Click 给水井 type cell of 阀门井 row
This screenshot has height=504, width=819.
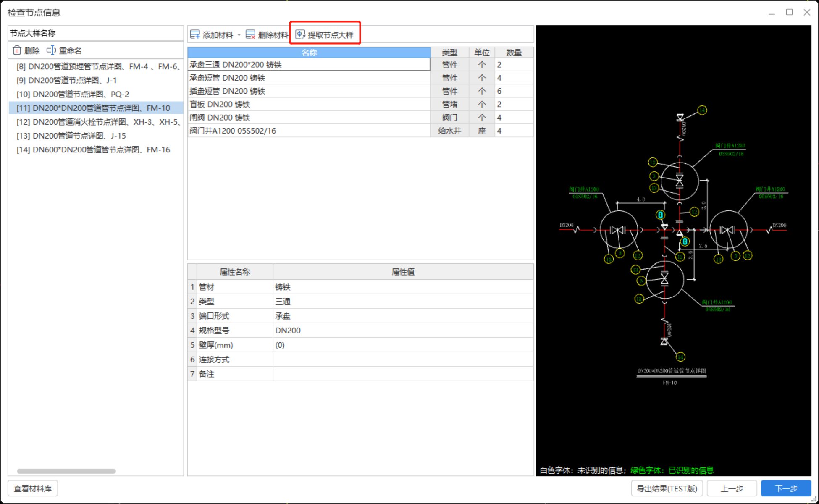point(449,131)
